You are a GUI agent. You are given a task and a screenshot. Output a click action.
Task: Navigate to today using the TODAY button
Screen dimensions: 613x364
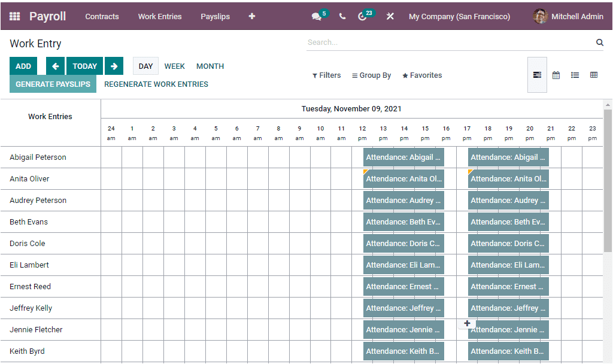[x=84, y=66]
